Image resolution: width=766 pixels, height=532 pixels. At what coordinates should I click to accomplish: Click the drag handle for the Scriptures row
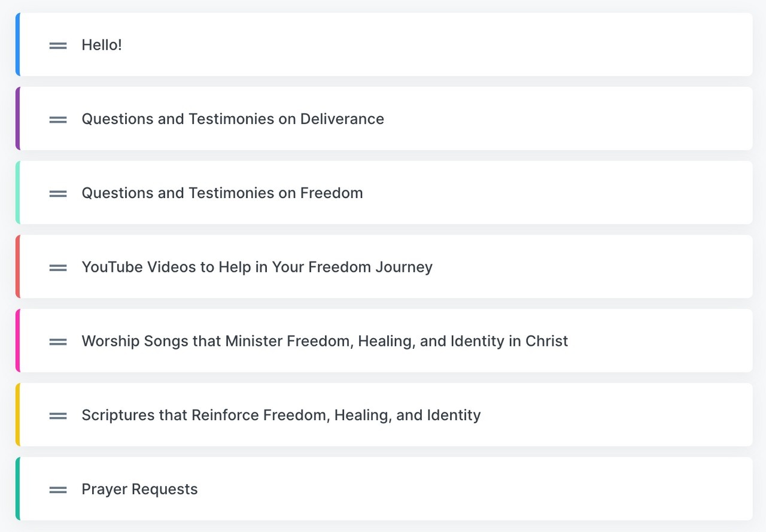58,415
